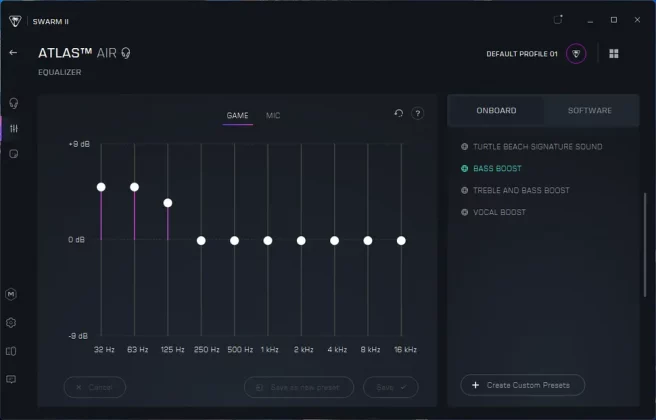
Task: Click the Onboard presets tab
Action: point(496,111)
